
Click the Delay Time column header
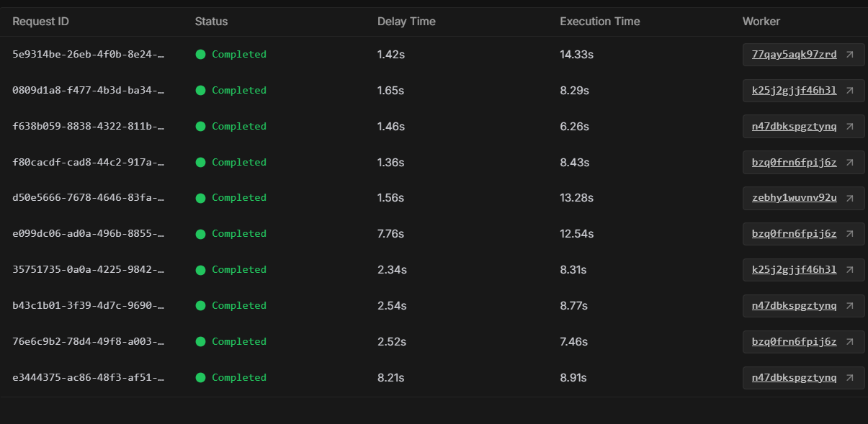tap(406, 22)
